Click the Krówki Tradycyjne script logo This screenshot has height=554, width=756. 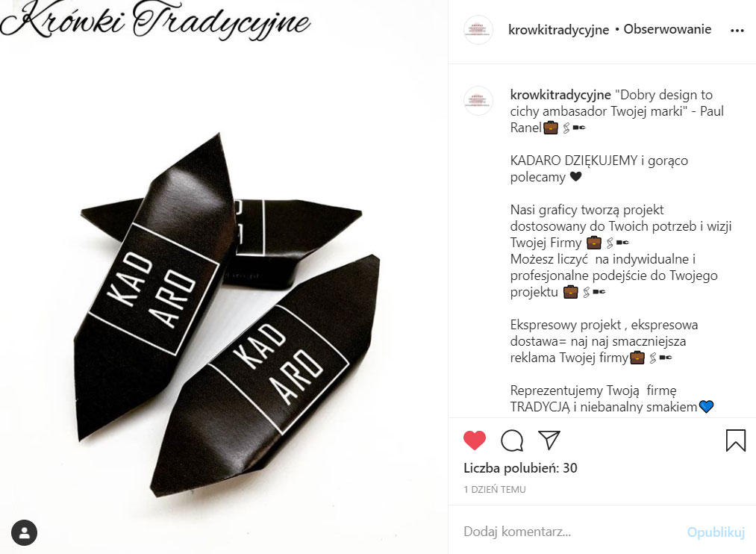click(x=155, y=20)
